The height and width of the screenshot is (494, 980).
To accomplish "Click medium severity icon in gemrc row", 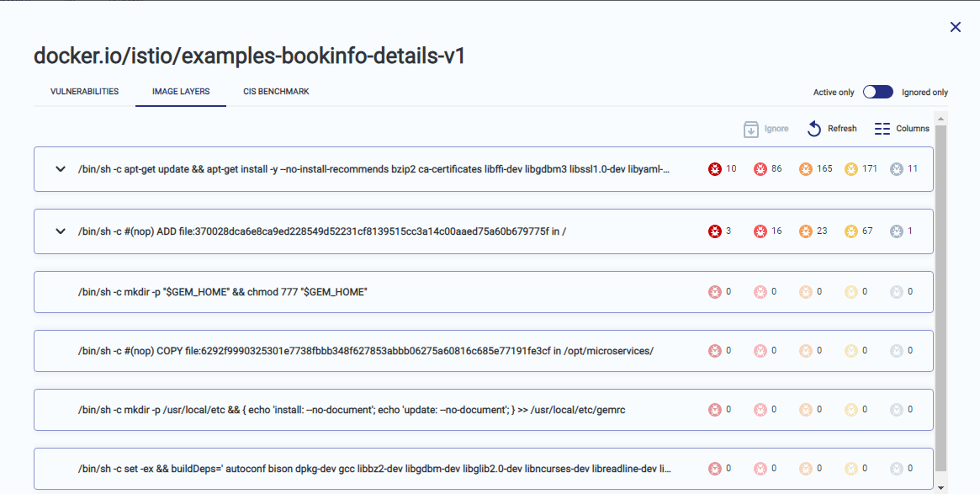I will 806,410.
